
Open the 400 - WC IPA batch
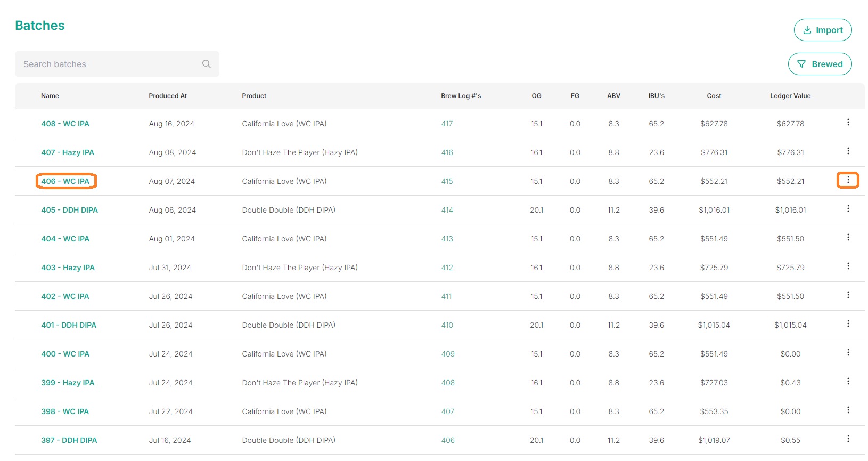coord(65,354)
